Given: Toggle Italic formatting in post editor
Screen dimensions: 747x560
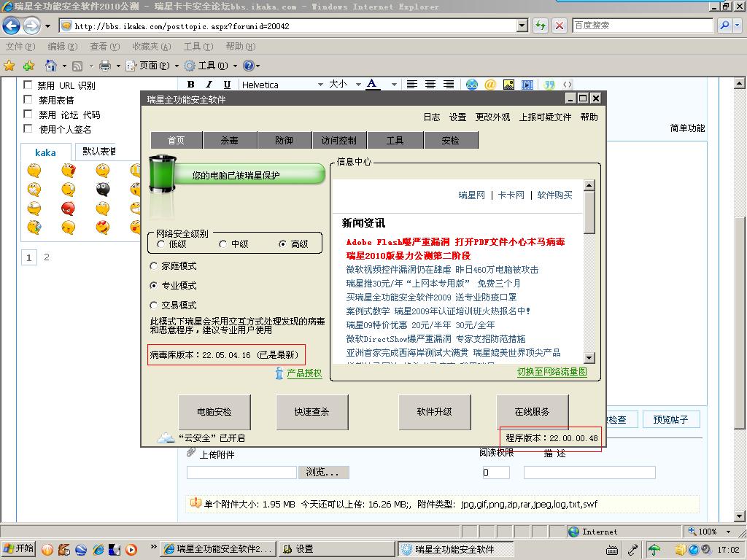Looking at the screenshot, I should (209, 85).
